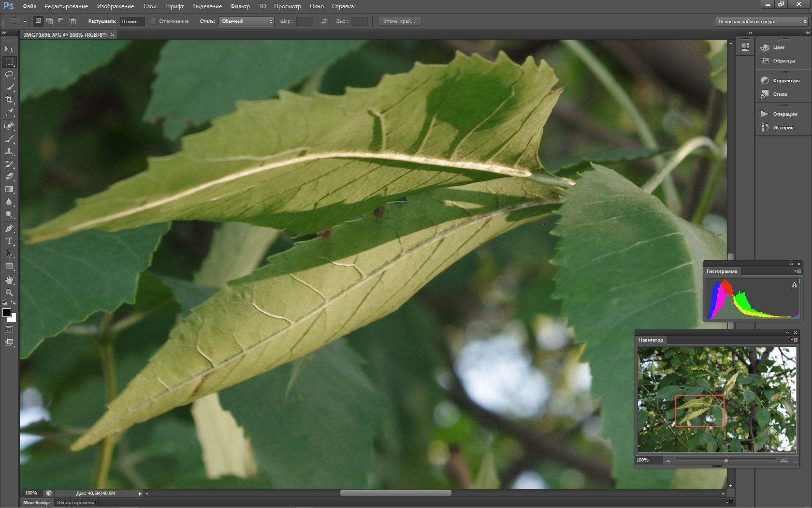The image size is (812, 508).
Task: Toggle Quick Mask mode in toolbox
Action: pos(9,329)
